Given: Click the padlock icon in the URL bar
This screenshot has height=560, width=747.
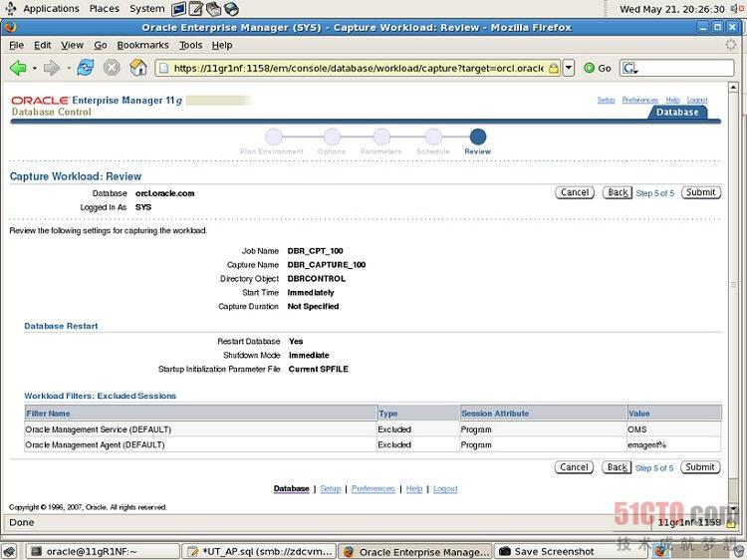Looking at the screenshot, I should click(x=553, y=68).
